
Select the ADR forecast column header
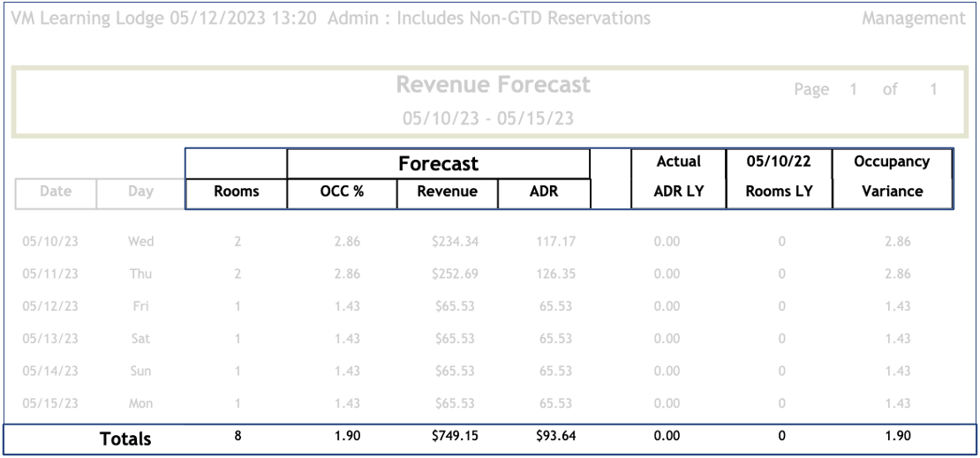pos(544,191)
